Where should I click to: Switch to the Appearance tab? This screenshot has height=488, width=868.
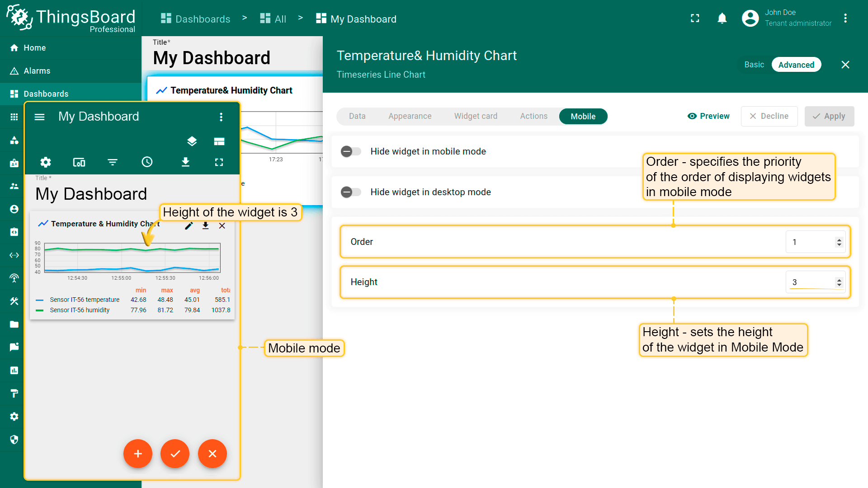click(x=410, y=116)
